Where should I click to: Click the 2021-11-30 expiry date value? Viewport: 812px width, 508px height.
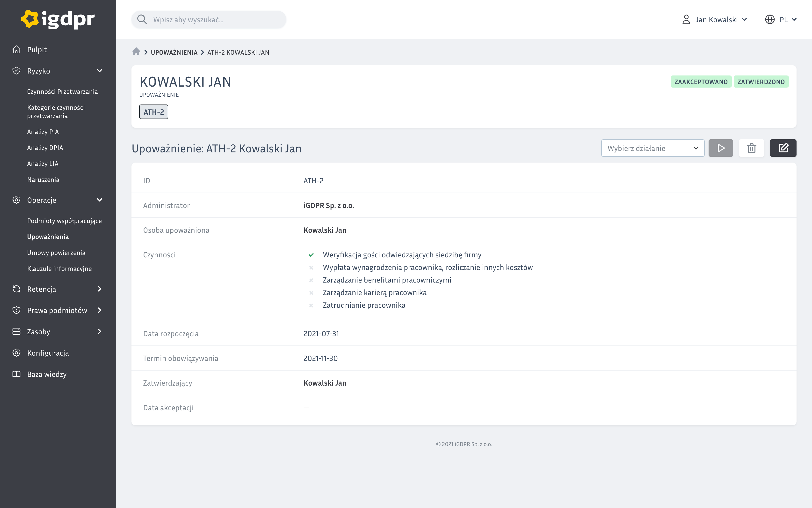pyautogui.click(x=320, y=359)
